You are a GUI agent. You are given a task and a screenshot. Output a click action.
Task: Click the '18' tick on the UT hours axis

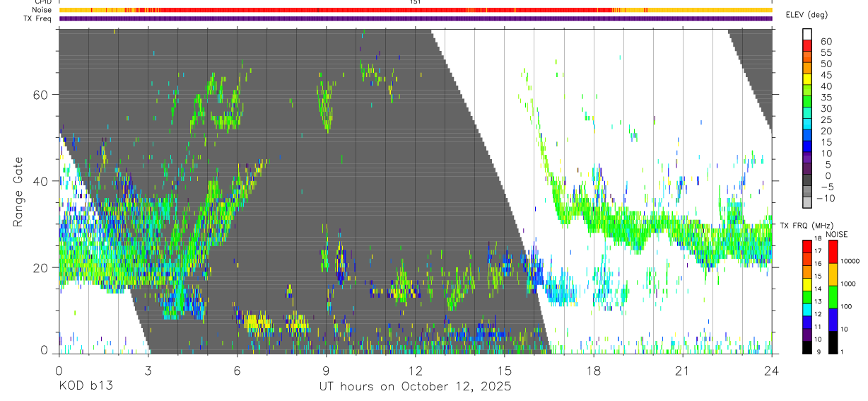594,371
